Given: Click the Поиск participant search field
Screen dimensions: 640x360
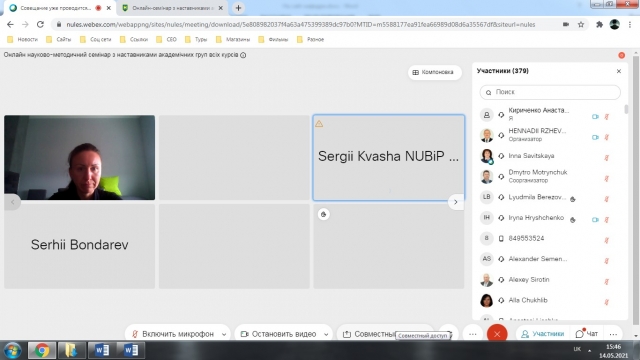Looking at the screenshot, I should click(x=550, y=92).
